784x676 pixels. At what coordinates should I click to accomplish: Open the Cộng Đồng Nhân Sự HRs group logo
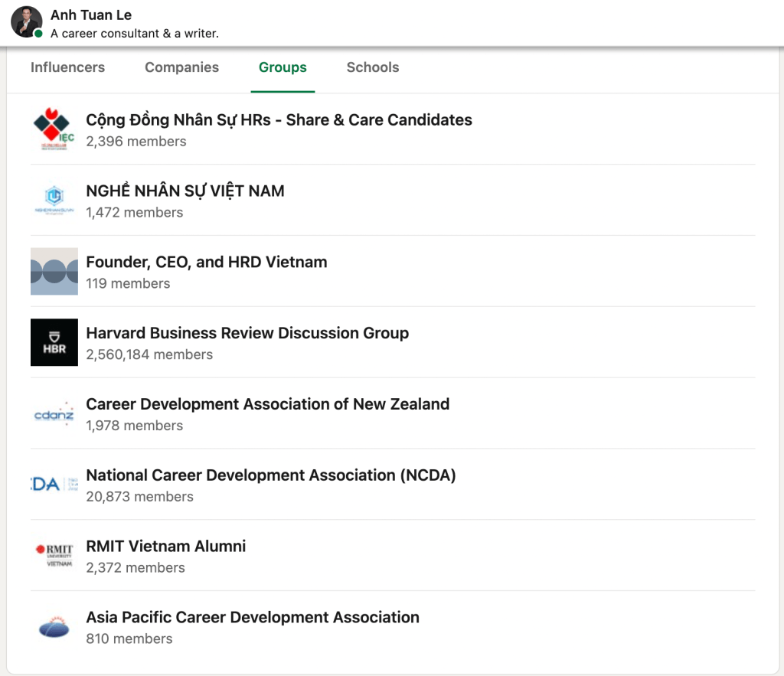coord(54,129)
